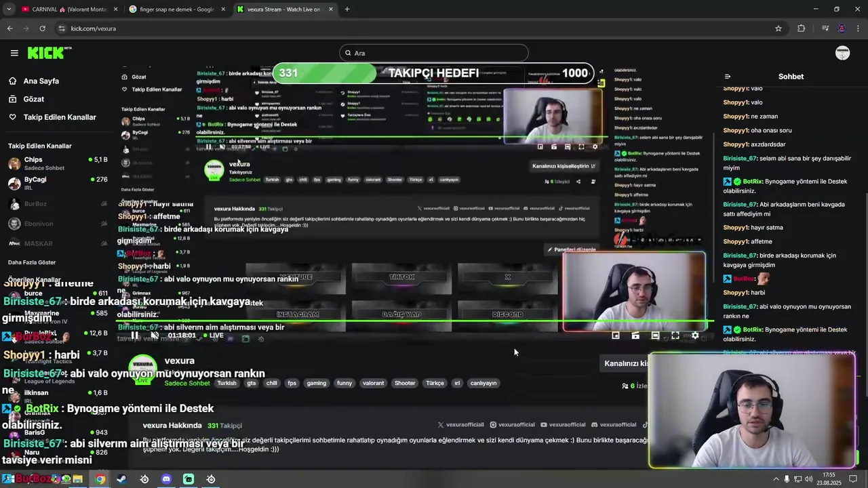This screenshot has height=488, width=868.
Task: Click the KICK logo
Action: point(50,53)
